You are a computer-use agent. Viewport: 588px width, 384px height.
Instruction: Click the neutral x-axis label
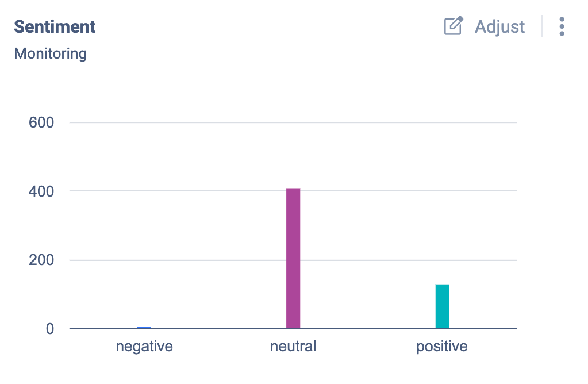[293, 347]
